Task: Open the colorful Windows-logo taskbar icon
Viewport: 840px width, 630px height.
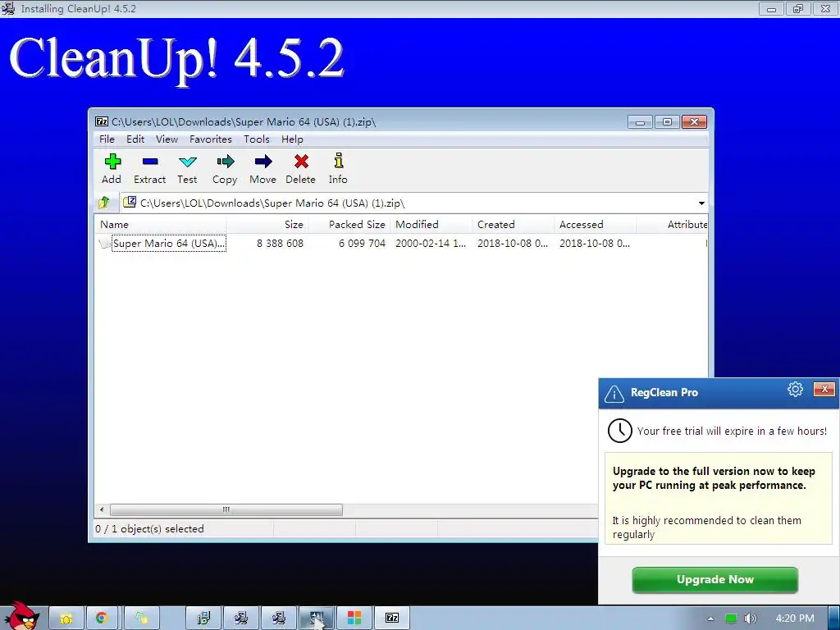Action: click(x=354, y=619)
